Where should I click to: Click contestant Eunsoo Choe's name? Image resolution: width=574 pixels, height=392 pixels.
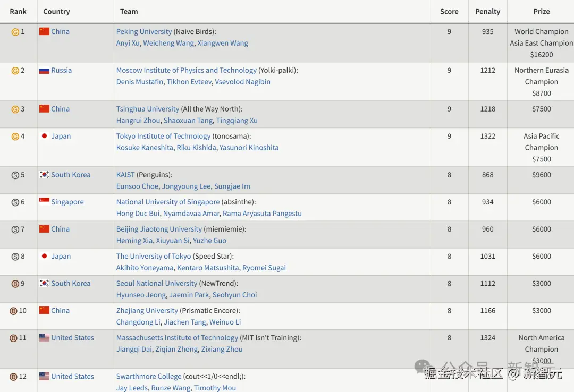point(137,186)
